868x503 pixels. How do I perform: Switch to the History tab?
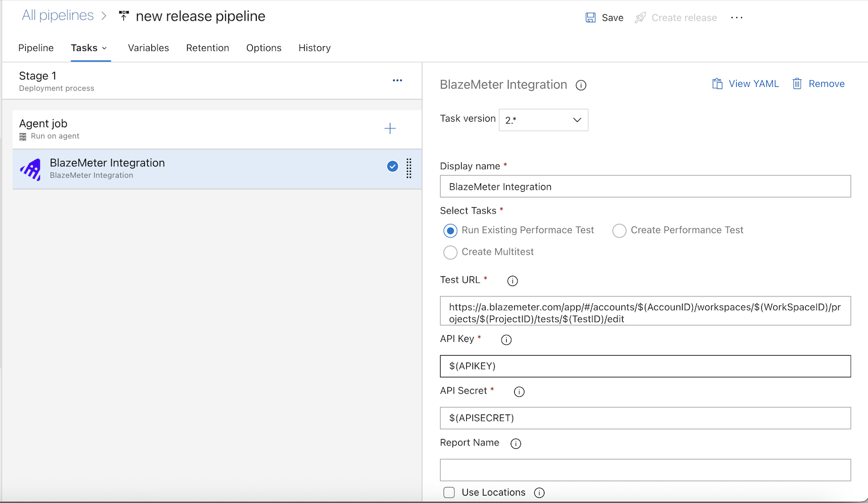[314, 48]
